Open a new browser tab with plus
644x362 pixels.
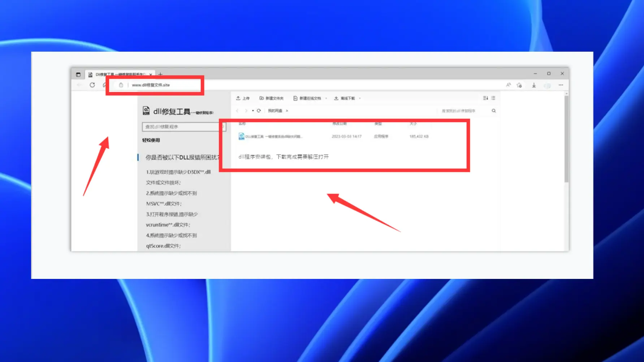pos(160,74)
